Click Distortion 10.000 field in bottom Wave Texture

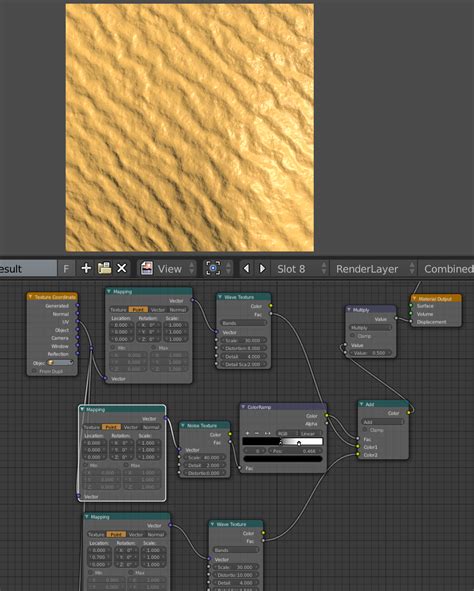[x=235, y=575]
